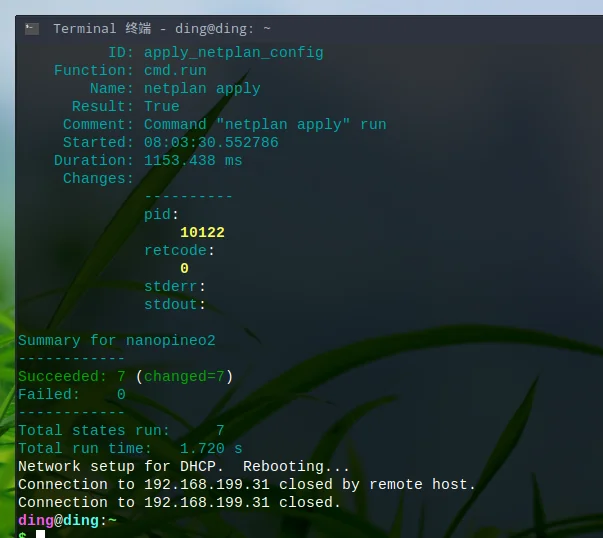Click the 'stdout:' label
Screen dimensions: 603x538
(x=175, y=305)
